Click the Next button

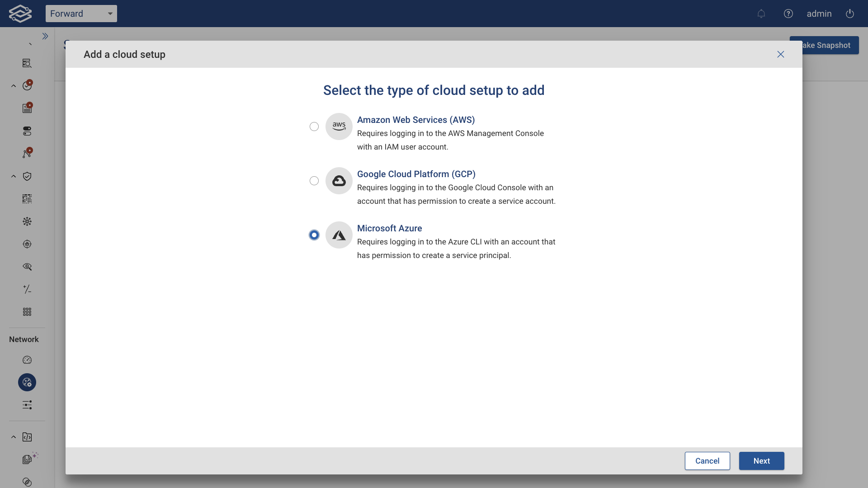761,460
